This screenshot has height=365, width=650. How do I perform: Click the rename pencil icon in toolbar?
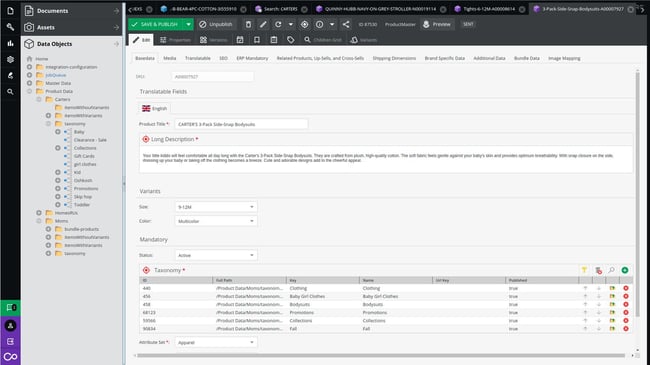pos(263,24)
